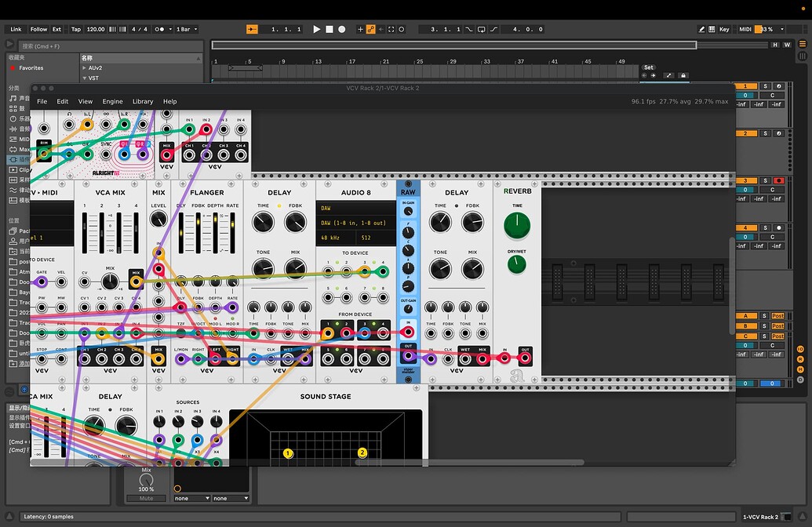
Task: Click the capture MIDI icon
Action: (391, 30)
